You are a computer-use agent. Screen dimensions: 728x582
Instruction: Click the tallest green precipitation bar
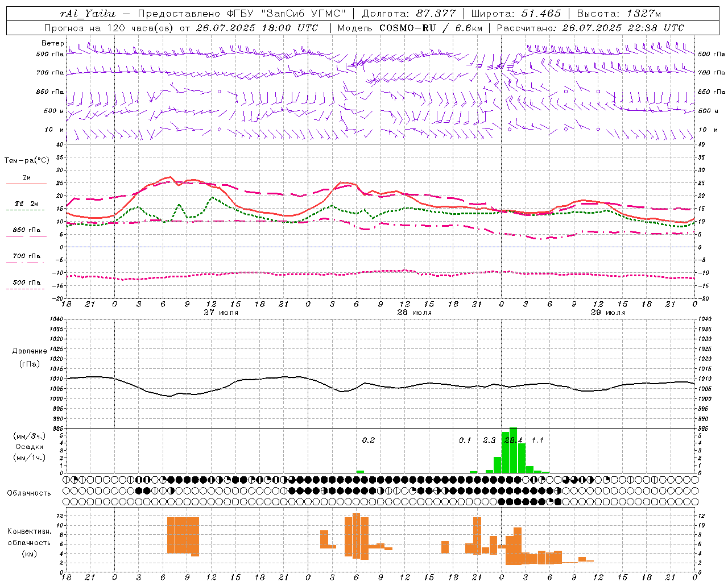coord(513,450)
